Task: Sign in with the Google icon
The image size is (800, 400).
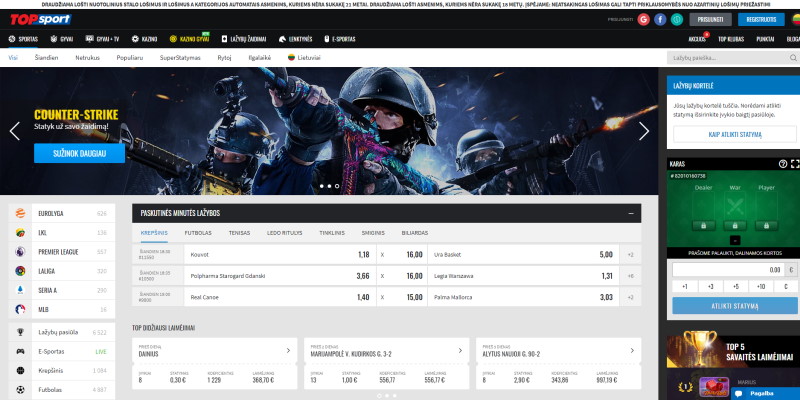Action: click(x=644, y=19)
